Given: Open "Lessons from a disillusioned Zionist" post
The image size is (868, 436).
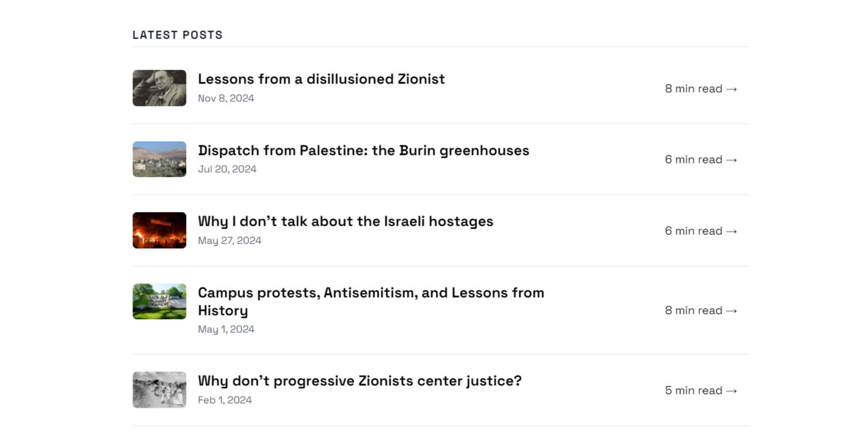Looking at the screenshot, I should tap(321, 79).
